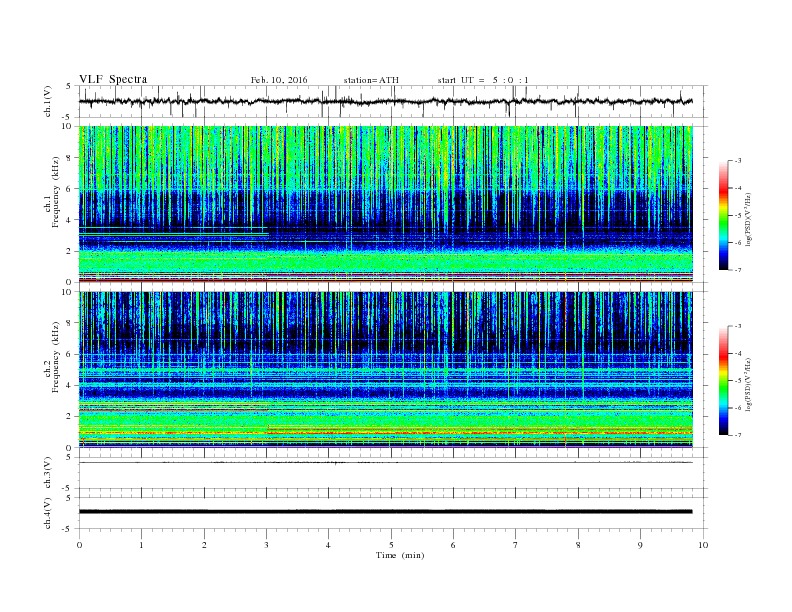Click the "6" kHz tick of ch.2 spectrogram
The image size is (792, 612).
click(69, 354)
